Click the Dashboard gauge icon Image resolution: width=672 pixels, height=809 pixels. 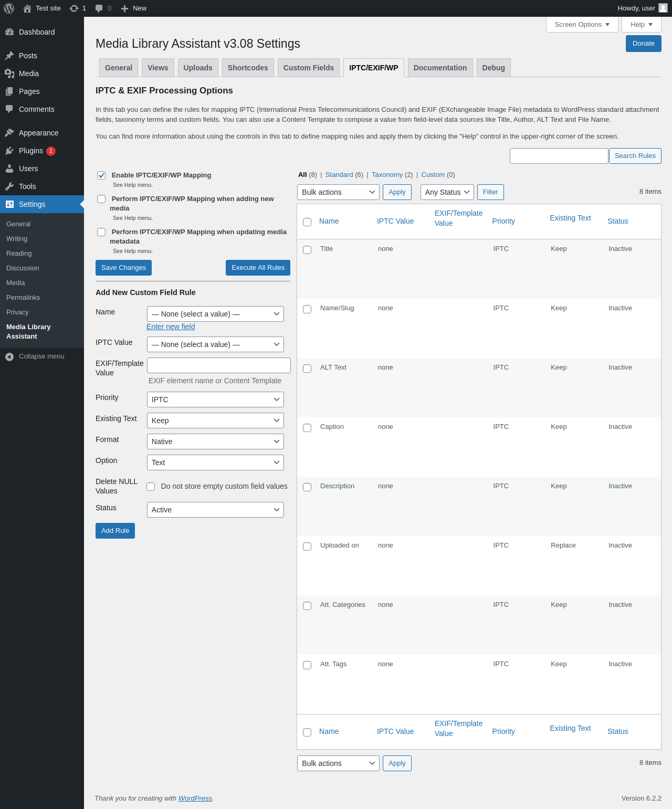9,32
